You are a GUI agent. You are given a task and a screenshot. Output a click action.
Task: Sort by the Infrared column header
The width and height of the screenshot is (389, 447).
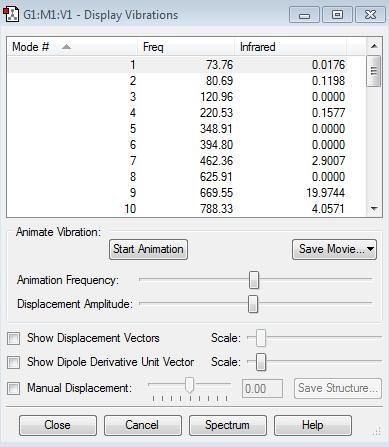pyautogui.click(x=290, y=47)
